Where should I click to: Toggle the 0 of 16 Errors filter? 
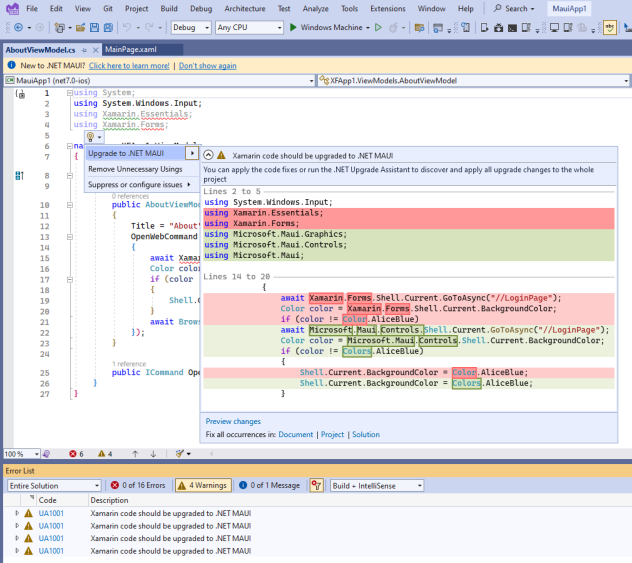140,485
